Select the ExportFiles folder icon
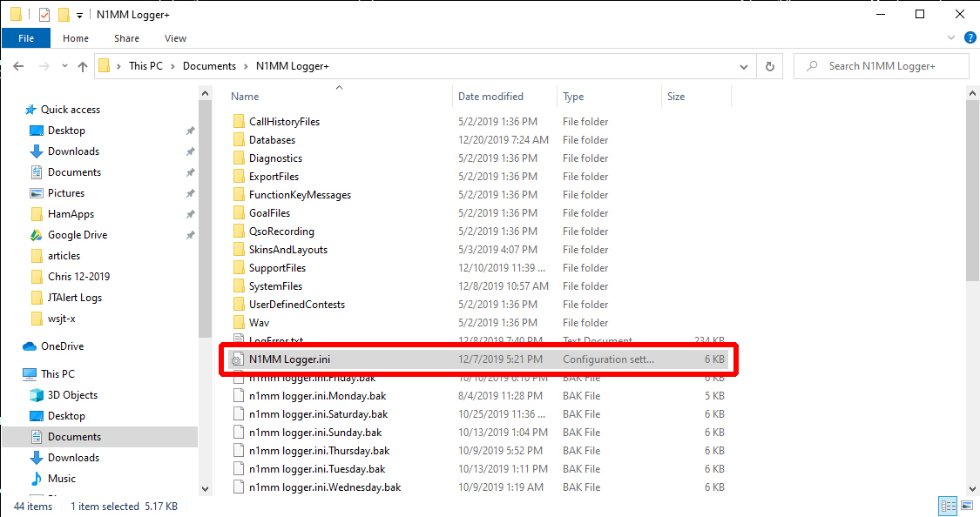Viewport: 980px width, 517px height. 238,177
